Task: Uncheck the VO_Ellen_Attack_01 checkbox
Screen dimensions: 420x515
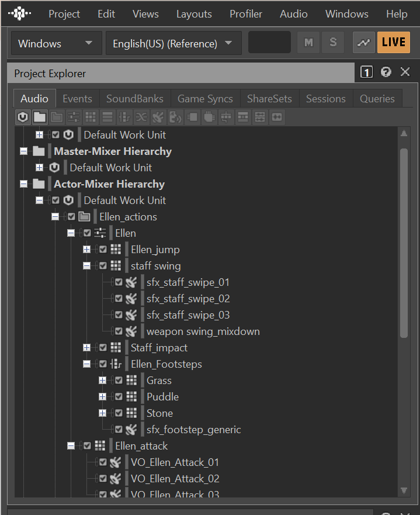Action: pyautogui.click(x=103, y=462)
